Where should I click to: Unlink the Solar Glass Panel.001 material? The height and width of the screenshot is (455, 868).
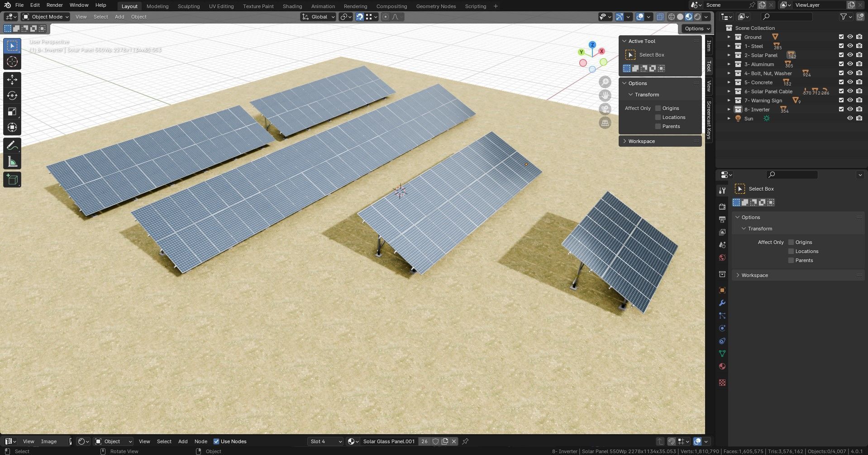click(x=454, y=441)
